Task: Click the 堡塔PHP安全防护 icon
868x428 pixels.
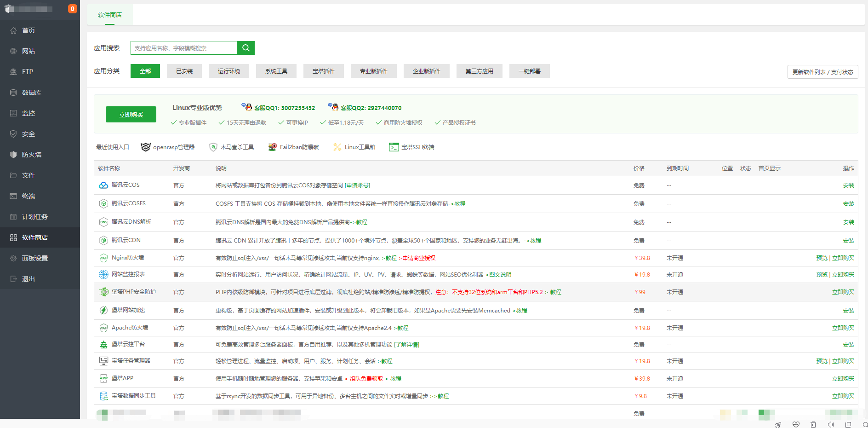Action: [x=103, y=292]
